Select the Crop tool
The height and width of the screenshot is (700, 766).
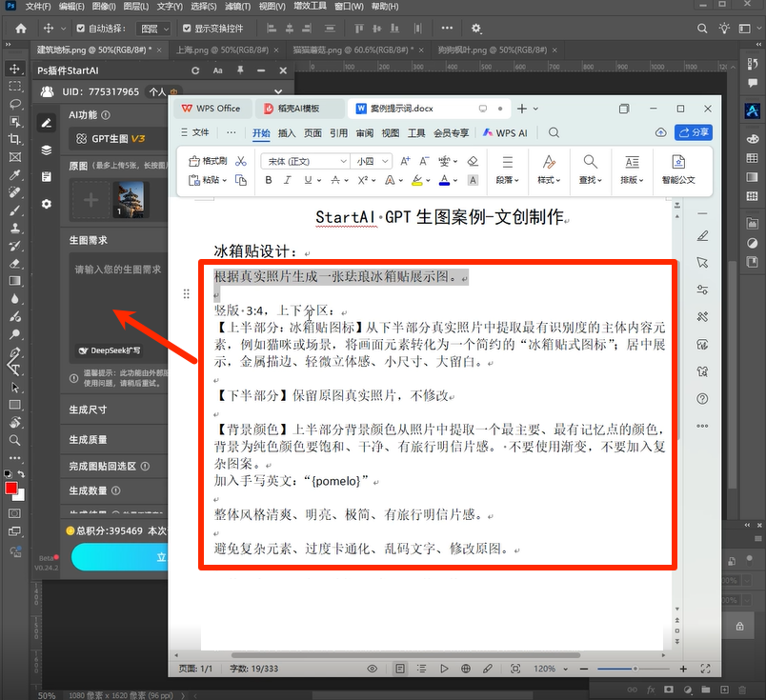14,139
